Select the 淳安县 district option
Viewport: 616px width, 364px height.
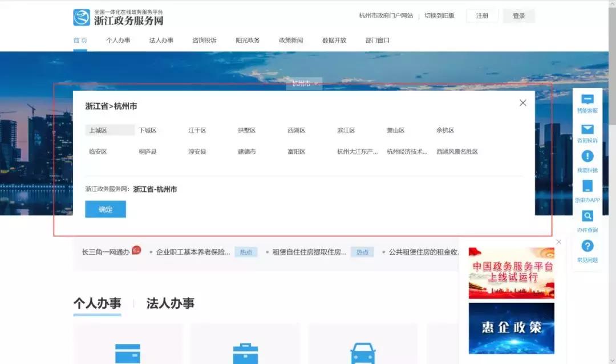pos(197,152)
